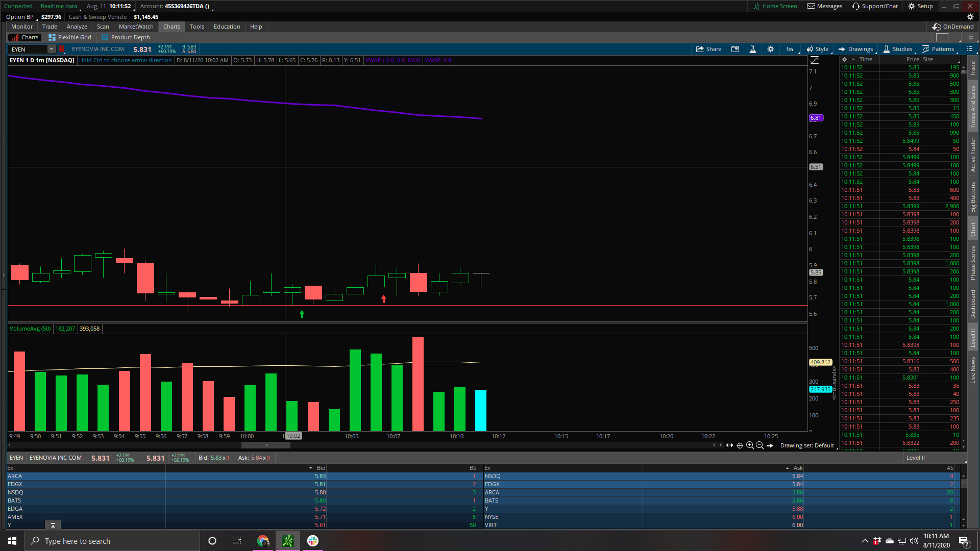Toggle the Times And Sales sidebar panel

(973, 106)
